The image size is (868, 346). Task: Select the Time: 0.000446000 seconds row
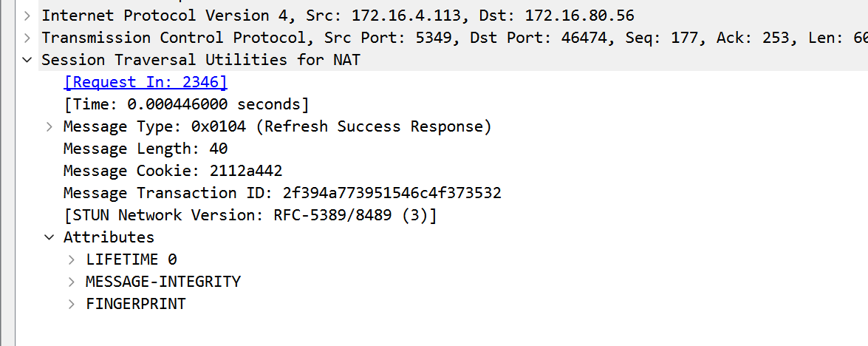point(186,104)
